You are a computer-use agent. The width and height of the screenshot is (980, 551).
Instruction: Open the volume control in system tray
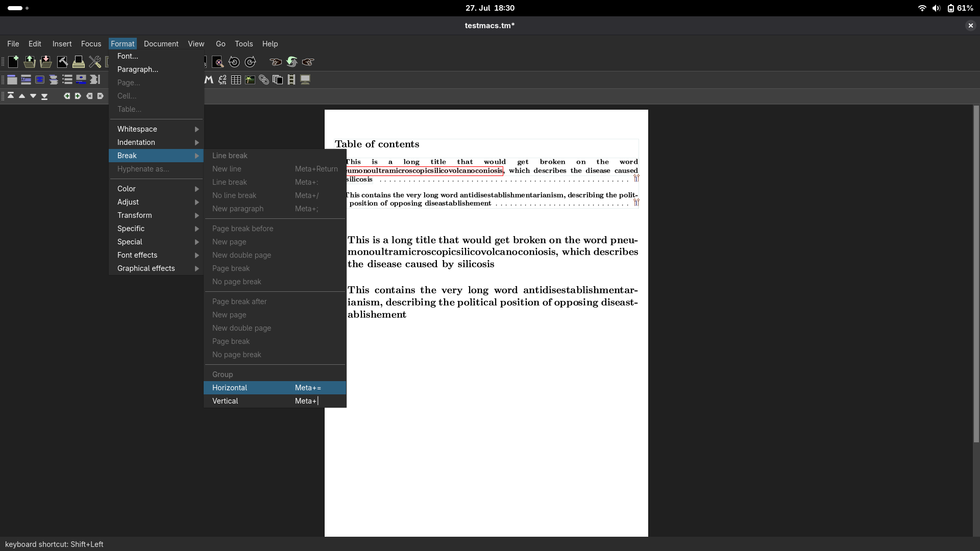pyautogui.click(x=936, y=8)
